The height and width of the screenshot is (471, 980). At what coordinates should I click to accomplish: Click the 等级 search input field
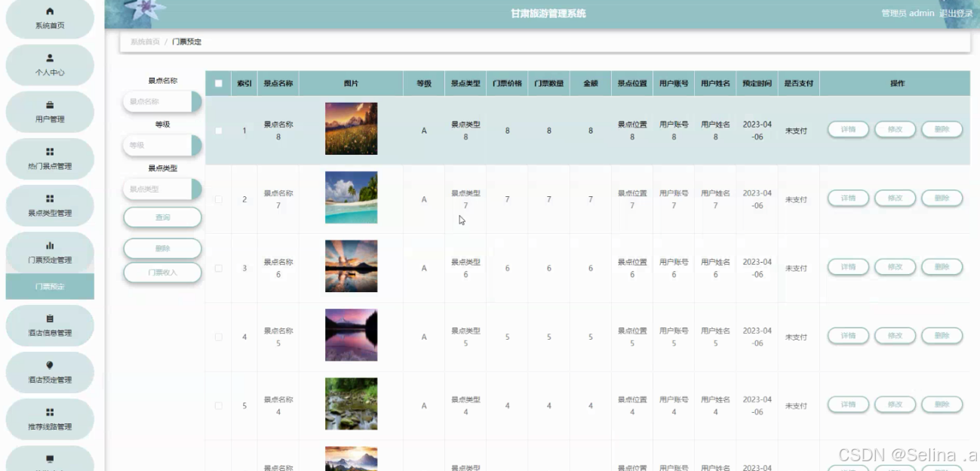pyautogui.click(x=161, y=145)
